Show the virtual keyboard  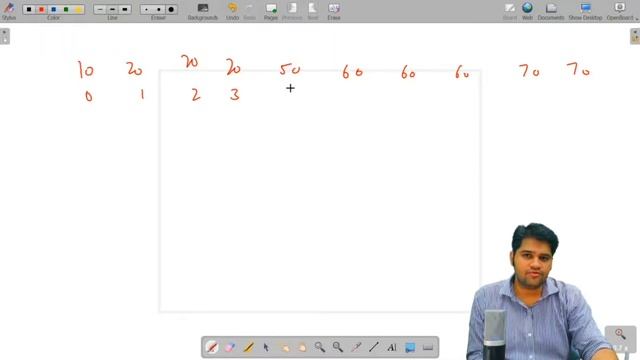point(428,347)
